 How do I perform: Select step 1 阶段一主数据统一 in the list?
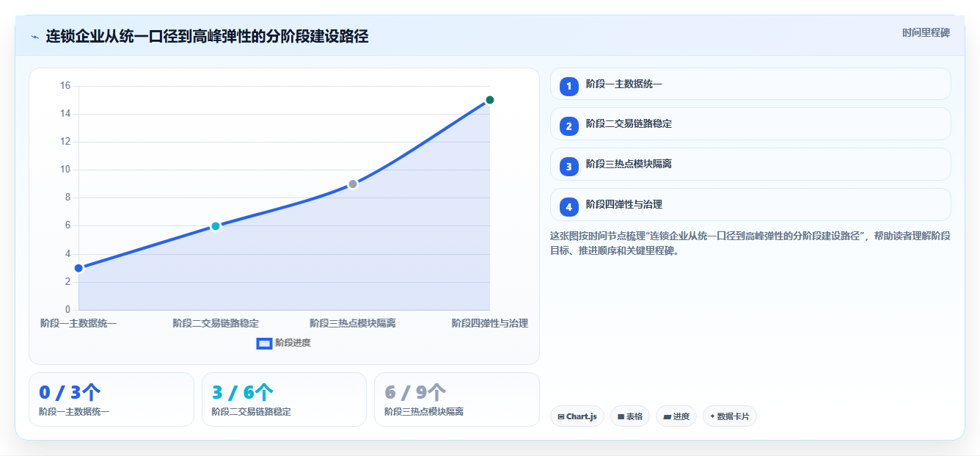(750, 84)
